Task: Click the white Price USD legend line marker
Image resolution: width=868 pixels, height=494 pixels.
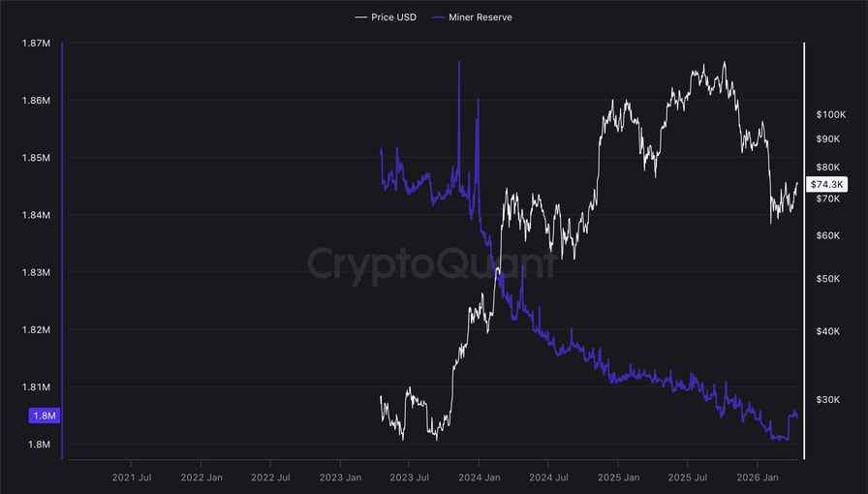Action: pyautogui.click(x=361, y=17)
